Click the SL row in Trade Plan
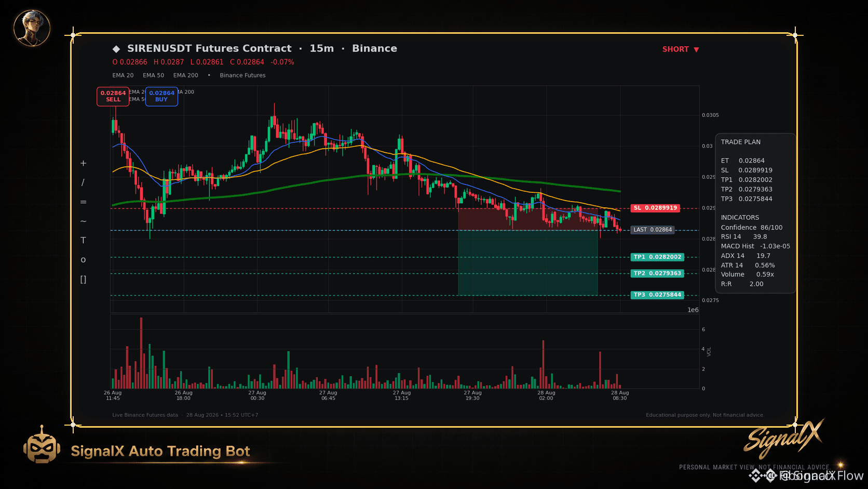 point(747,170)
